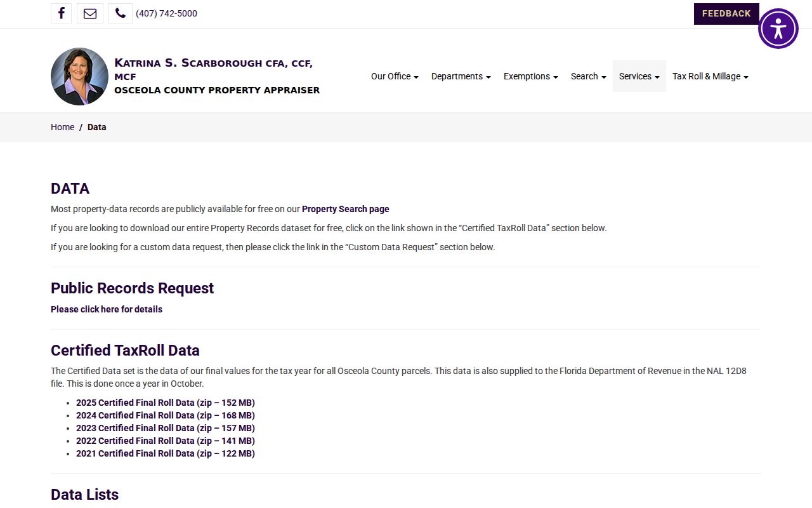Expand the Exemptions dropdown menu
The width and height of the screenshot is (812, 508).
531,76
